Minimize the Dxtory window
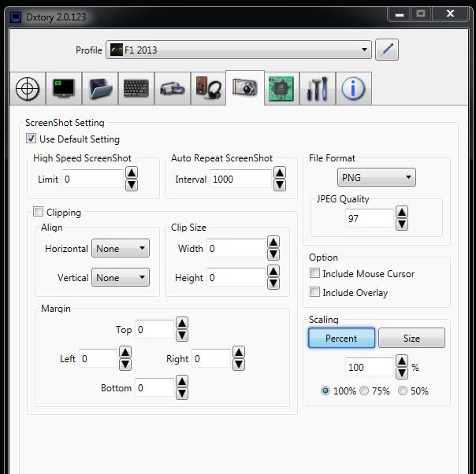 pyautogui.click(x=400, y=14)
